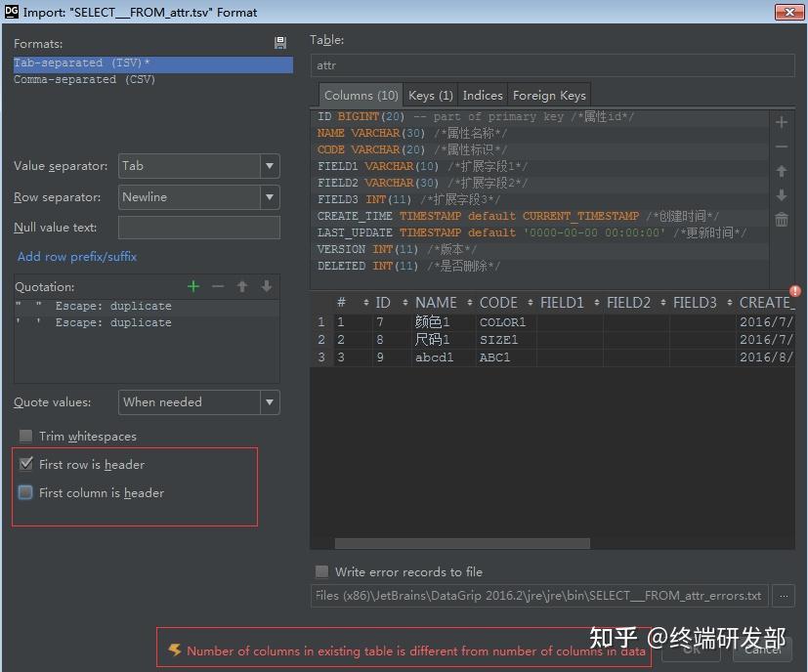This screenshot has height=672, width=808.
Task: Open the Keys (1) tab
Action: coord(429,95)
